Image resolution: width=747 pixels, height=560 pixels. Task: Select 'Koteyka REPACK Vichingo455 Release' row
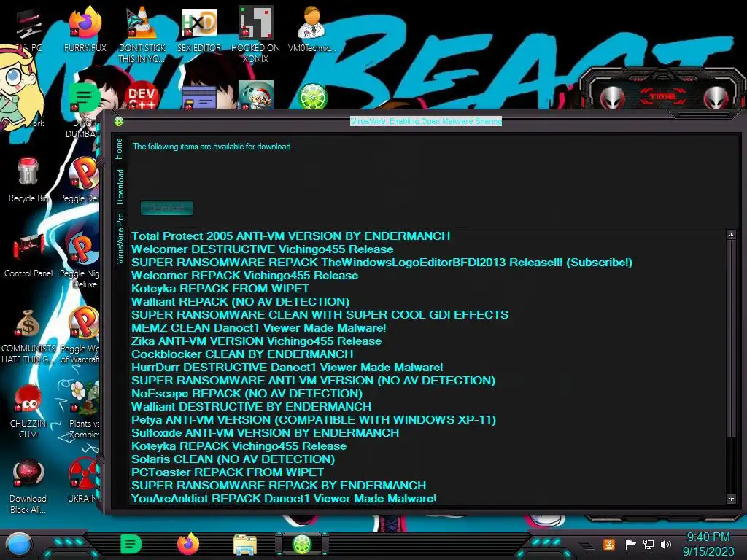239,446
